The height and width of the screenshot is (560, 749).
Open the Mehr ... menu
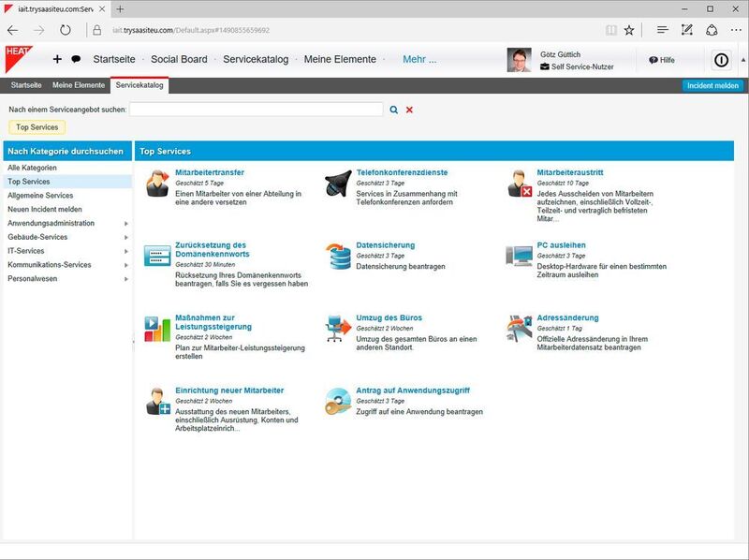click(419, 59)
